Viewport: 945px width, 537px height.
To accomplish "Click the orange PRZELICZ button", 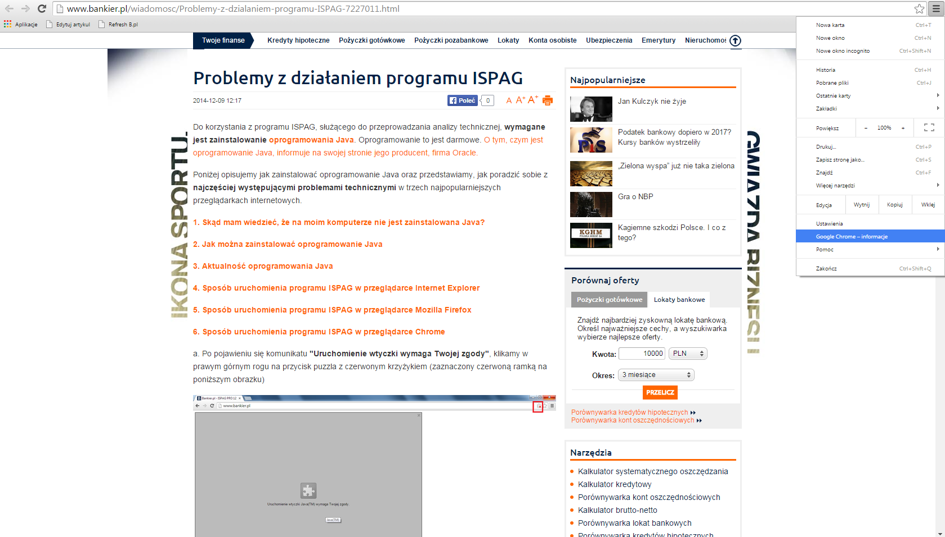I will click(x=660, y=392).
